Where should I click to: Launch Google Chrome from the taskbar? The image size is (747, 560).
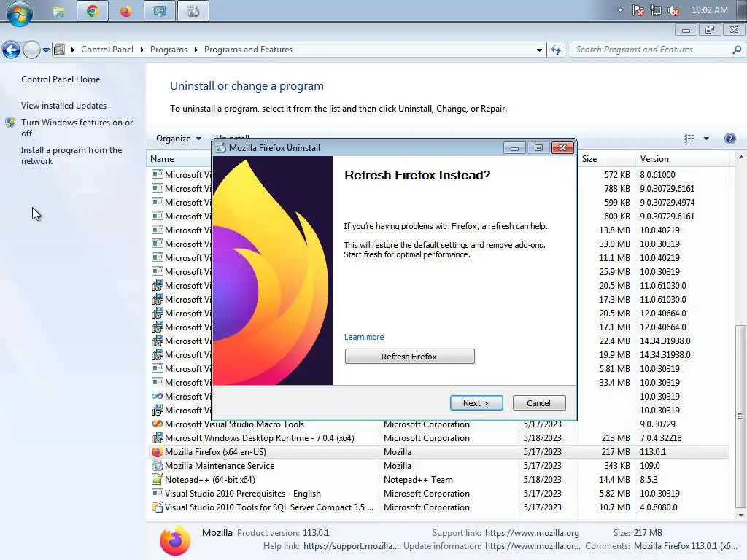click(93, 11)
